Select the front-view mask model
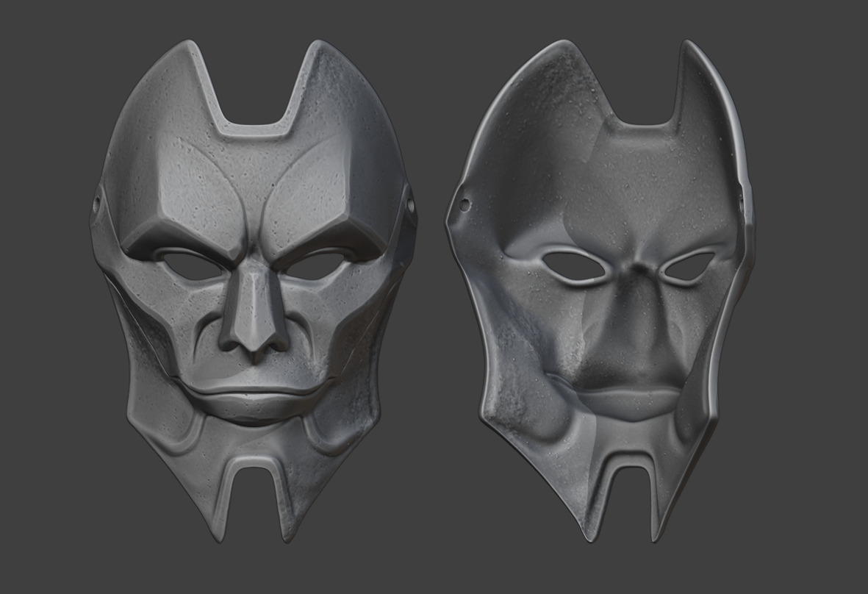Viewport: 868px width, 594px height. coord(254,290)
